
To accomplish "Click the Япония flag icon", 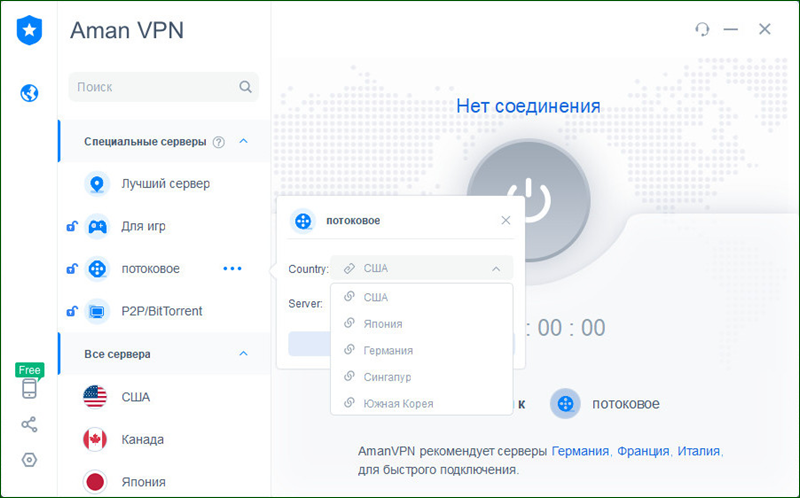I will [x=95, y=482].
